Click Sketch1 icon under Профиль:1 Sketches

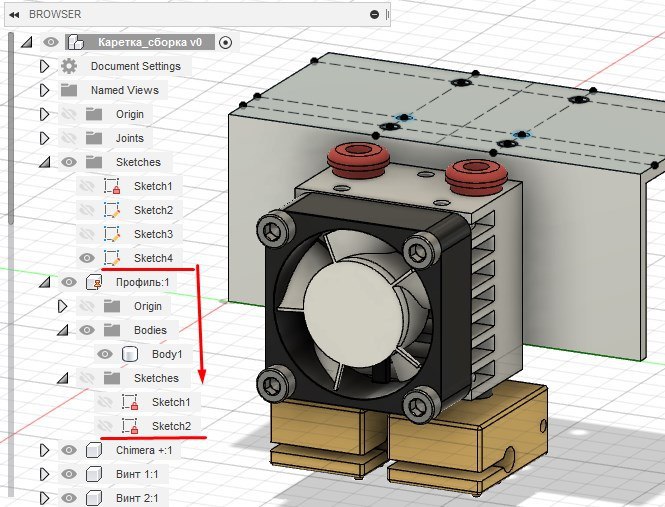(x=130, y=402)
